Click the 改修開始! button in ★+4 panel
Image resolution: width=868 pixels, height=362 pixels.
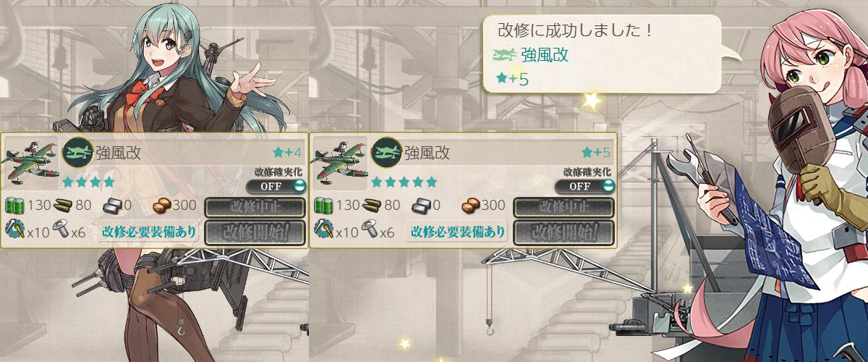[x=255, y=232]
